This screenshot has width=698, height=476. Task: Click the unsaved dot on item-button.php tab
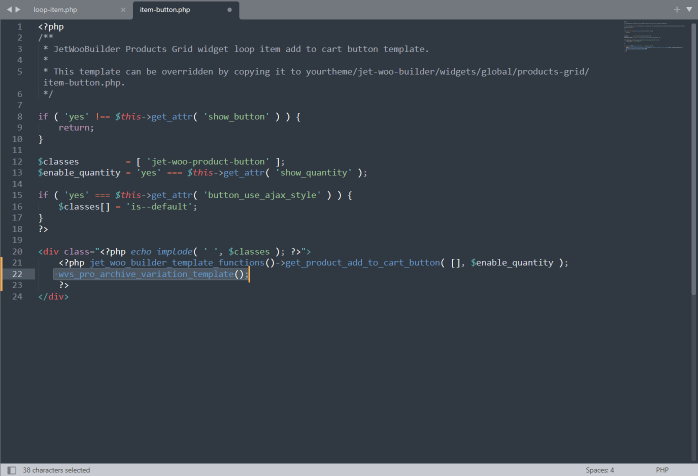pyautogui.click(x=230, y=10)
